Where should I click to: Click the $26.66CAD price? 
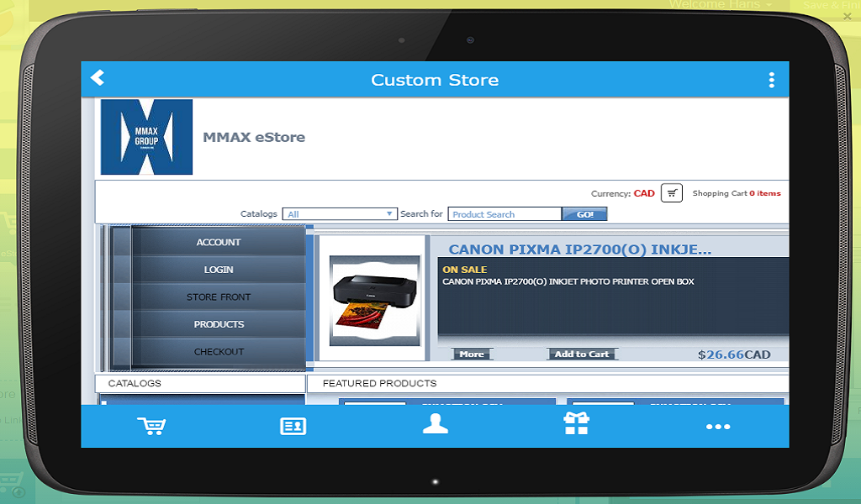click(x=734, y=354)
